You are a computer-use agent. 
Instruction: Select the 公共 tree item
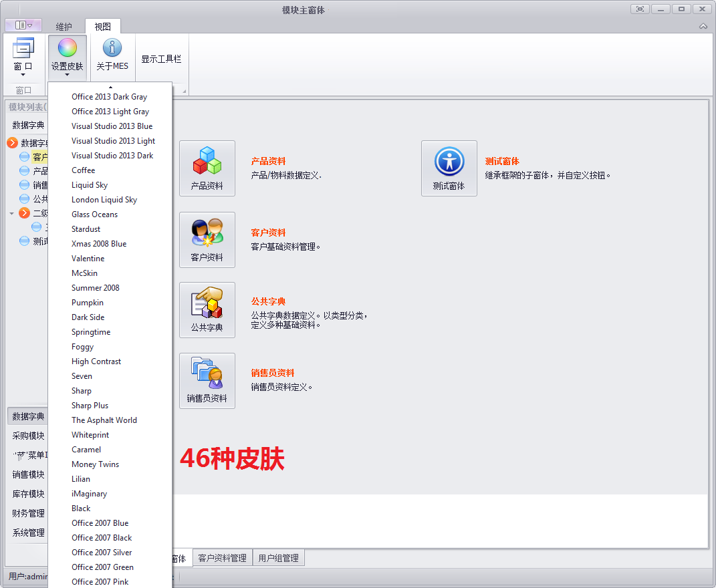click(x=40, y=199)
